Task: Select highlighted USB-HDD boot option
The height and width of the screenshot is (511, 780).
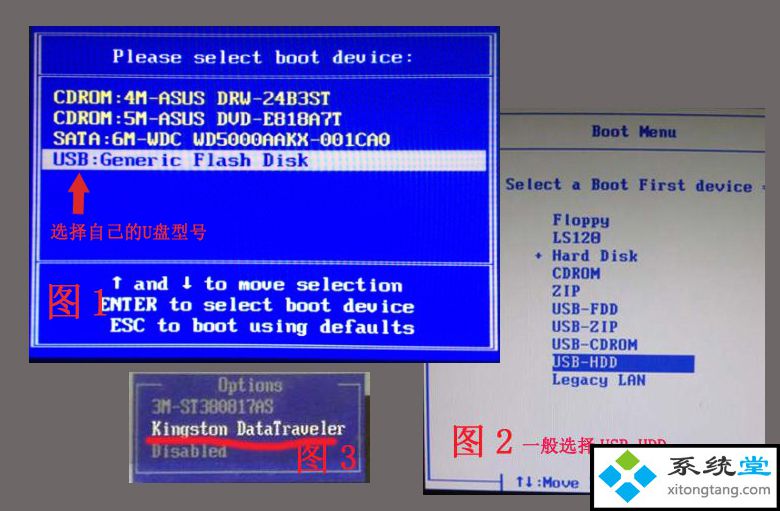Action: [623, 363]
